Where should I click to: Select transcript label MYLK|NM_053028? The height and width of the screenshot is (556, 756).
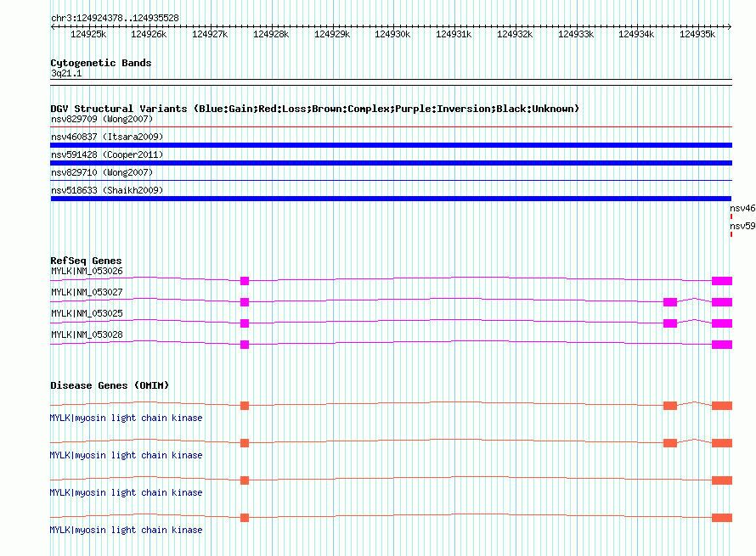click(x=87, y=334)
